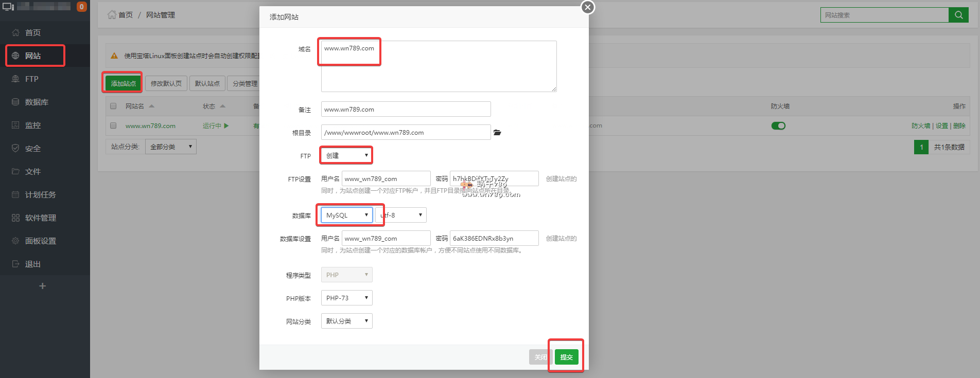Toggle the firewall switch for www.wn789.com

(778, 126)
